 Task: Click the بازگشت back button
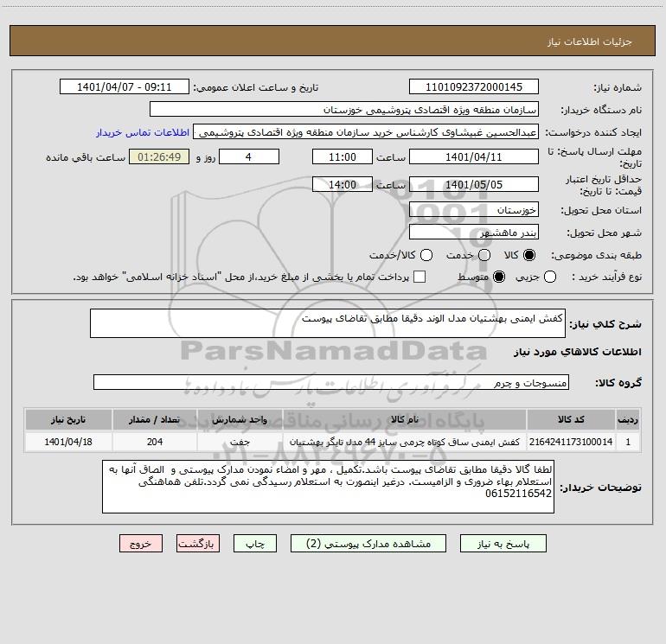[198, 544]
